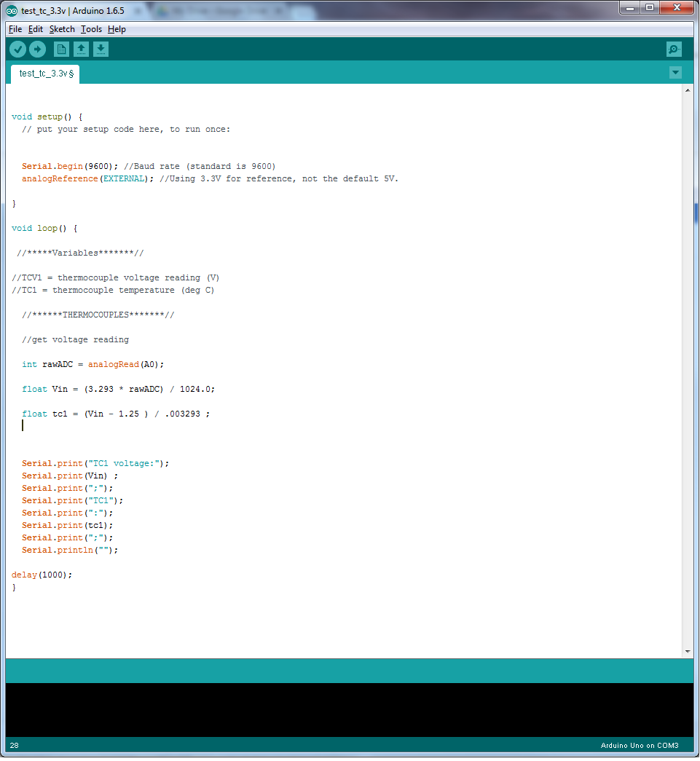Click the 'float Vin' calculation line

[119, 389]
